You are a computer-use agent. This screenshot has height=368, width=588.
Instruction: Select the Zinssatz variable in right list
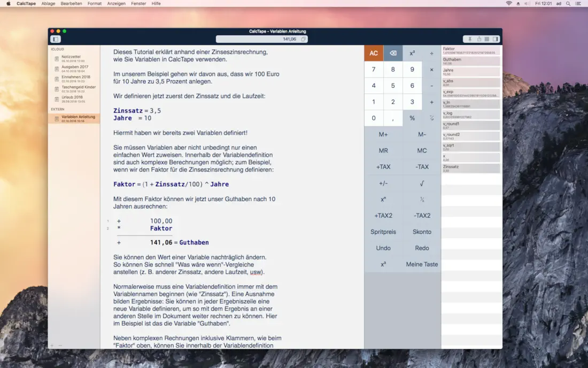(x=470, y=168)
